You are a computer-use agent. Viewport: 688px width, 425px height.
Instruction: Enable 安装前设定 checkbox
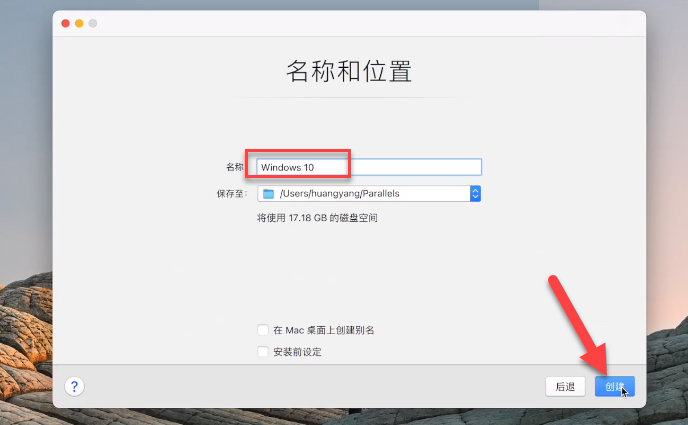click(x=263, y=351)
